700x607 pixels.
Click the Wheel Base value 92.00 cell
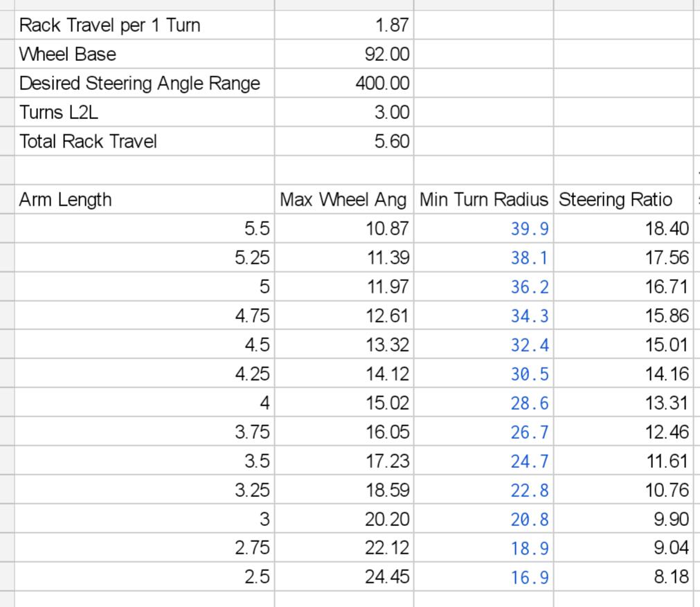(344, 54)
